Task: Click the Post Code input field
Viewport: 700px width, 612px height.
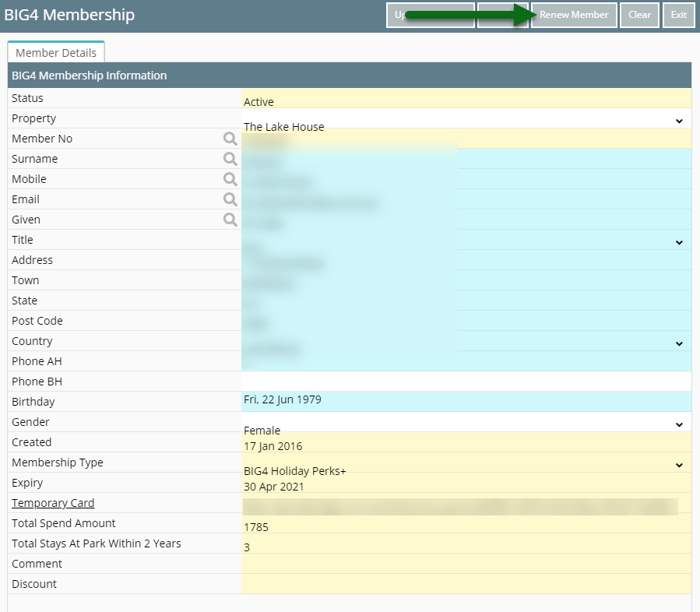Action: click(x=466, y=321)
